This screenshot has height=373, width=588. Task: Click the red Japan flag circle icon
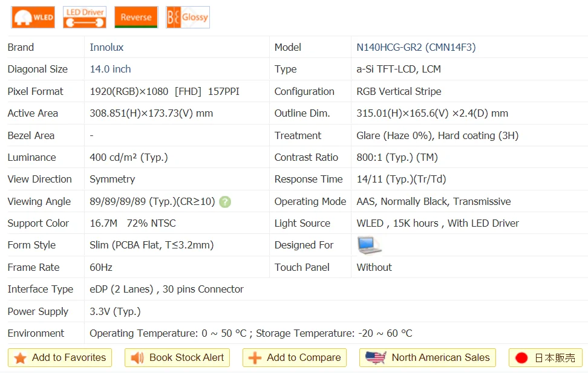[521, 358]
